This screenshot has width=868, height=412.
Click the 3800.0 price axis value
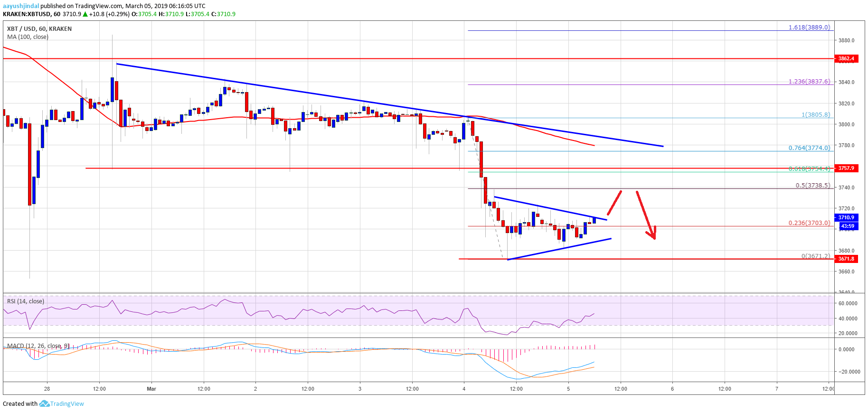[x=846, y=124]
